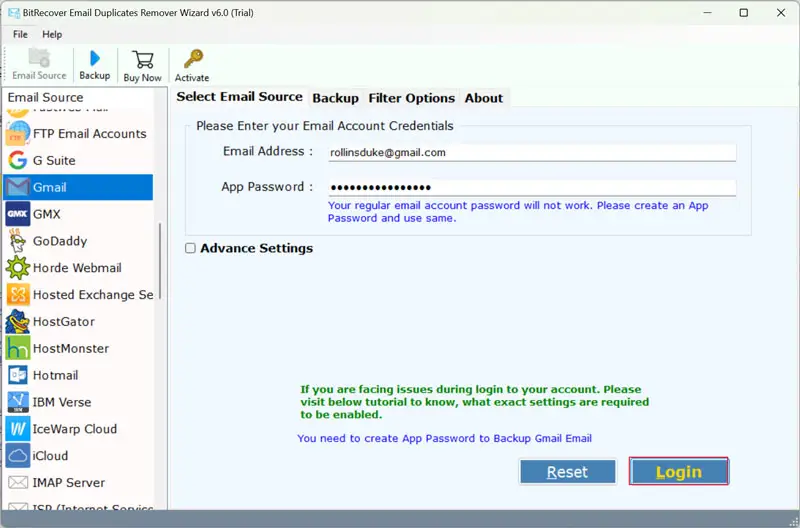Click the Activate key icon
Viewport: 800px width, 528px height.
coord(193,59)
